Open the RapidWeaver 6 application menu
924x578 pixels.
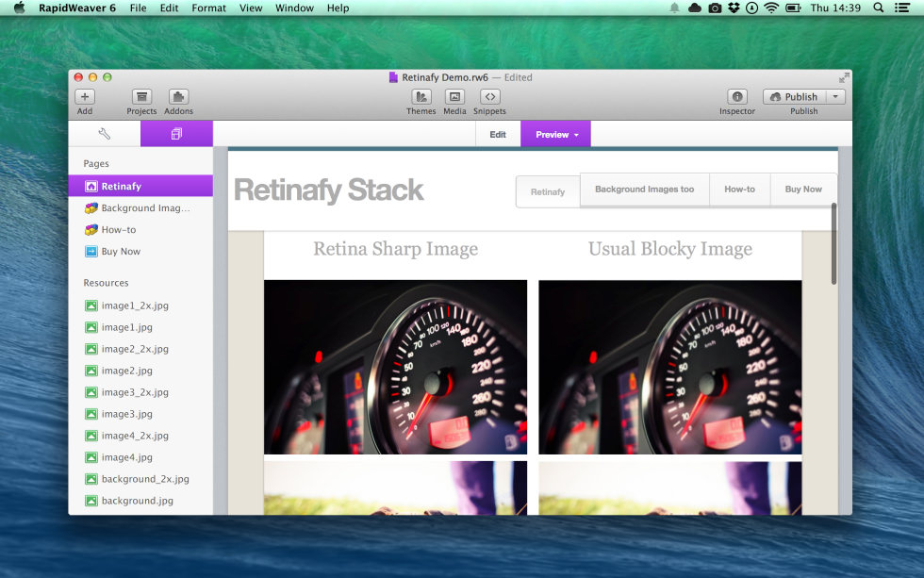(x=76, y=8)
